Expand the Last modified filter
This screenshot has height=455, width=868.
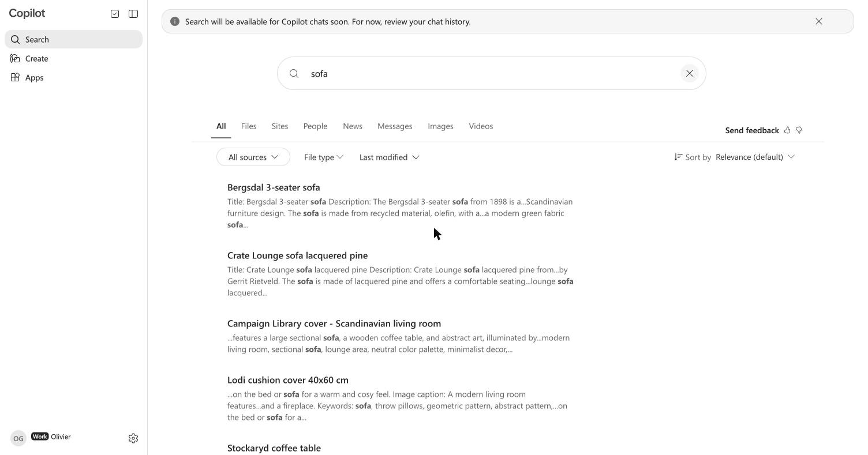(x=390, y=157)
